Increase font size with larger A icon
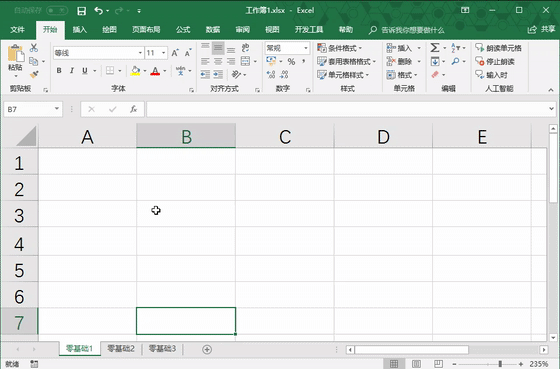The image size is (560, 369). coord(175,53)
